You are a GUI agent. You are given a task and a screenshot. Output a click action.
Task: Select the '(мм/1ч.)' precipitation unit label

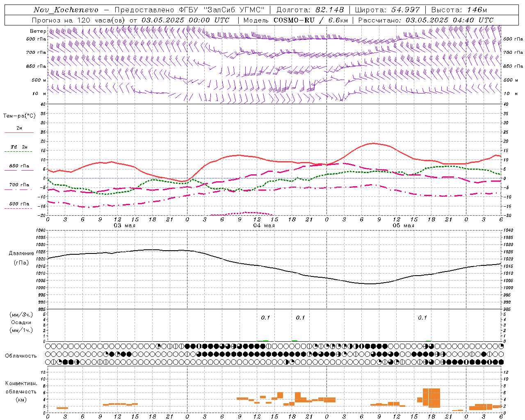(x=21, y=330)
